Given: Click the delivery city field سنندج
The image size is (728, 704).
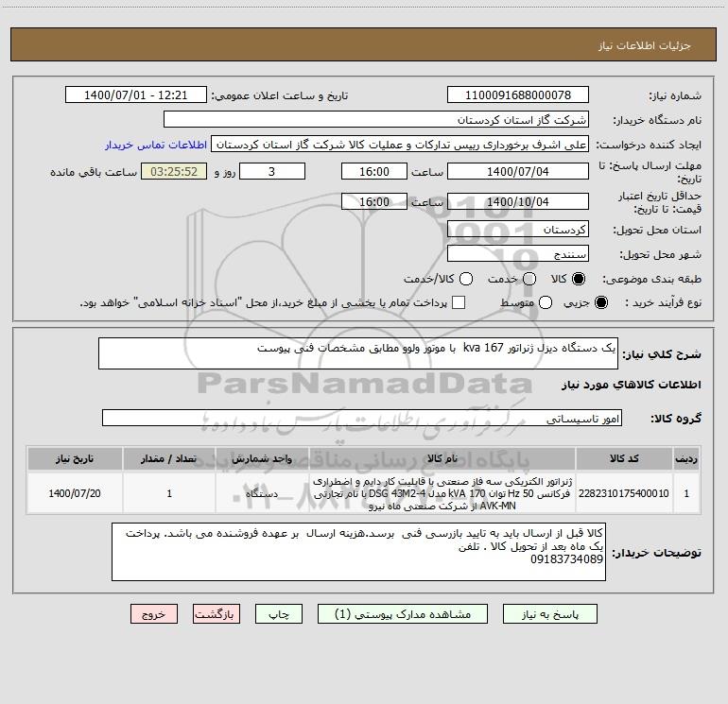Looking at the screenshot, I should pyautogui.click(x=518, y=253).
